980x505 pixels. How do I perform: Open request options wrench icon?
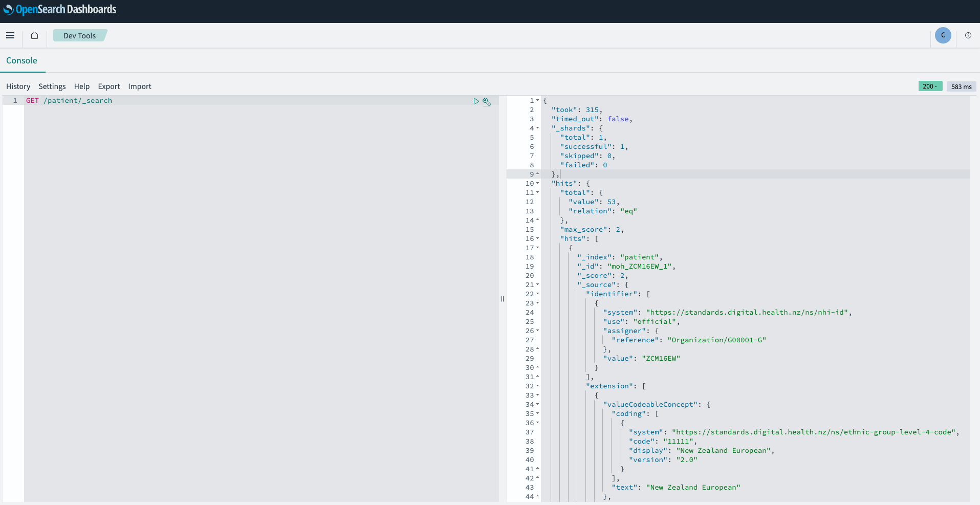tap(487, 101)
